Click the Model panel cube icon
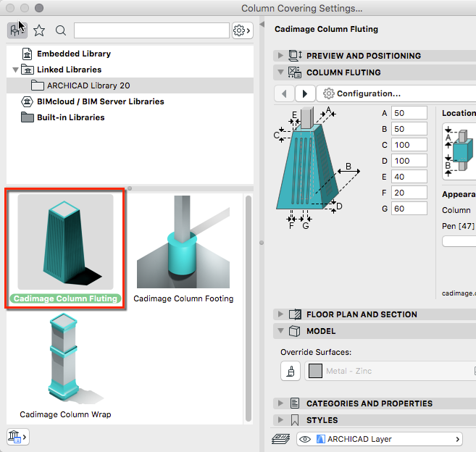This screenshot has height=452, width=476. [x=294, y=331]
